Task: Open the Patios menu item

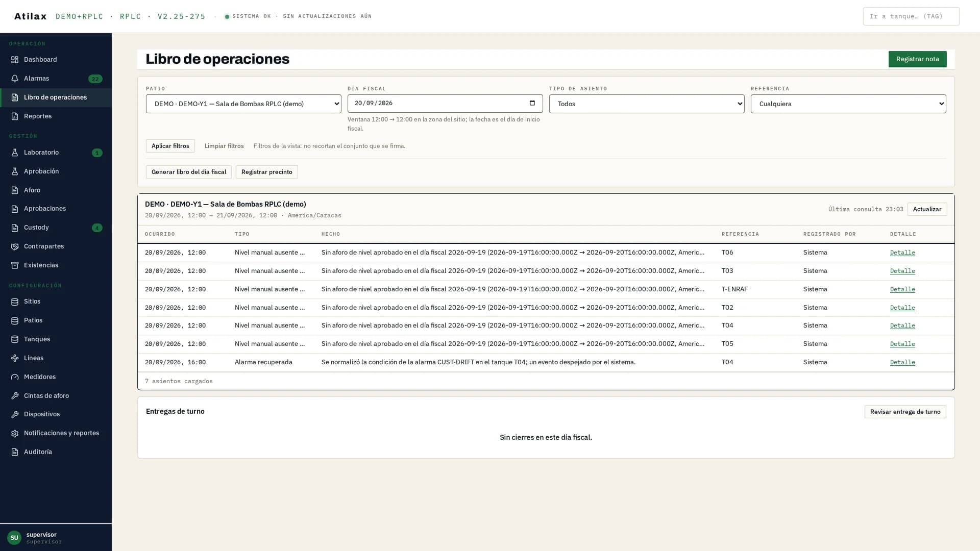Action: [x=56, y=320]
